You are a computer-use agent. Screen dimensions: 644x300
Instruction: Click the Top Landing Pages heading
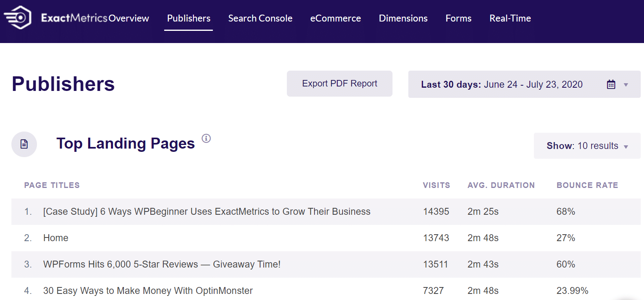(126, 144)
